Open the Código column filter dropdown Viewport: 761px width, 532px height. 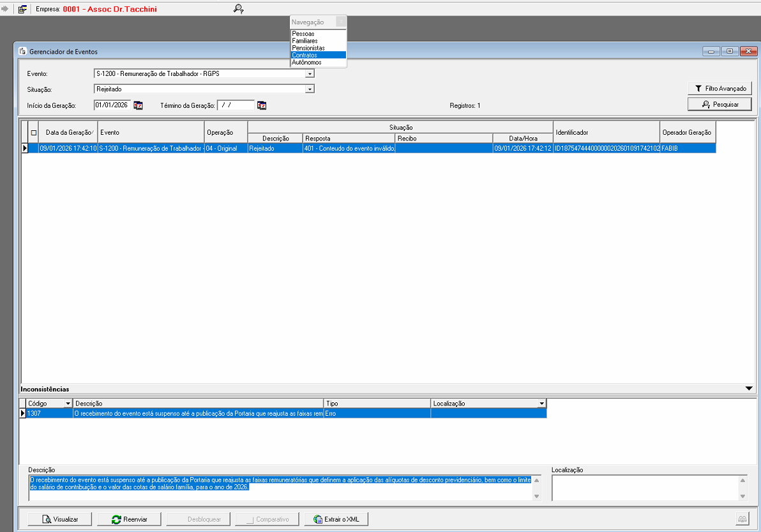[68, 404]
